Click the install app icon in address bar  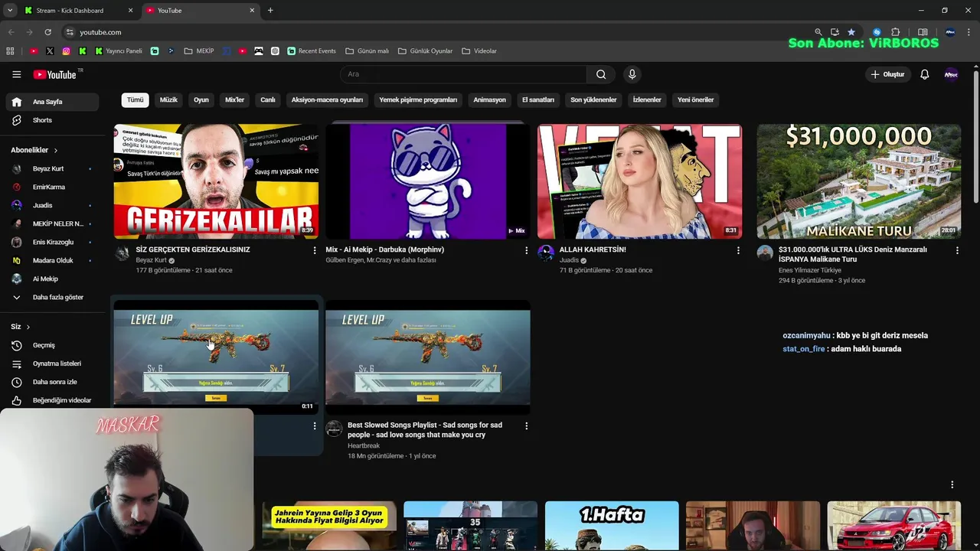click(835, 32)
